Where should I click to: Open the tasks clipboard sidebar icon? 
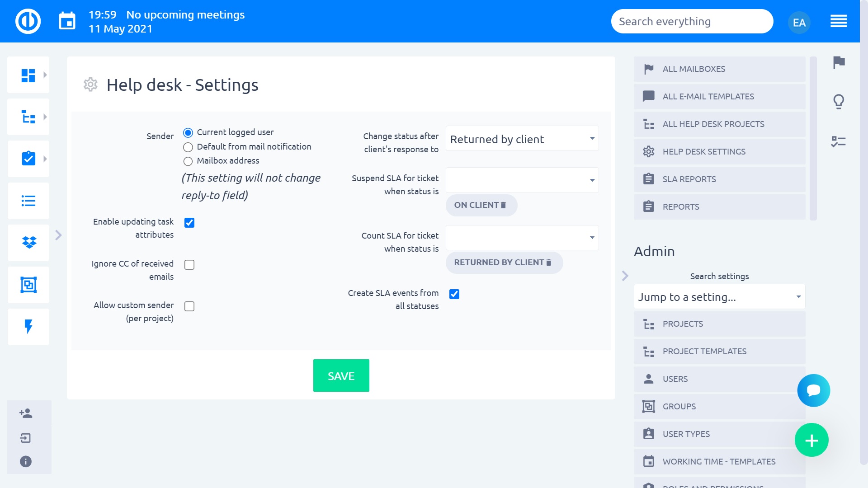pos(28,159)
